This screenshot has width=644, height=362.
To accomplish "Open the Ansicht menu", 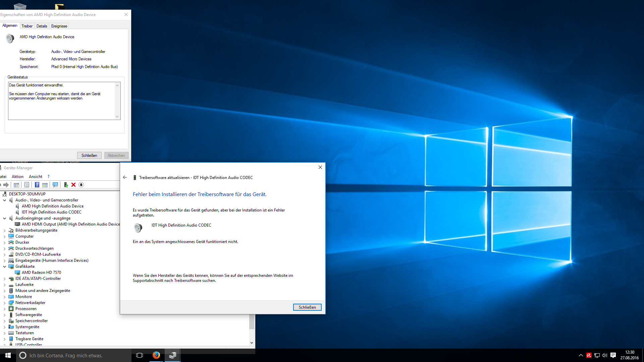I will (x=36, y=177).
